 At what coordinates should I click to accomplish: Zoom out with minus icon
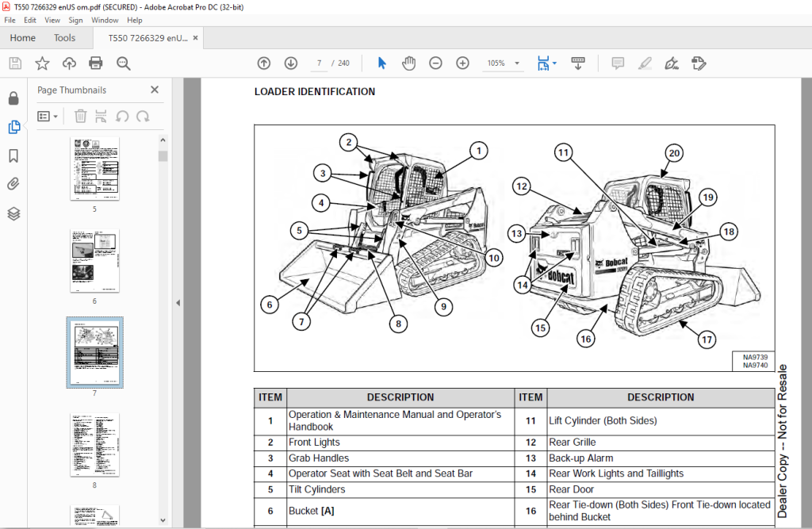[435, 63]
